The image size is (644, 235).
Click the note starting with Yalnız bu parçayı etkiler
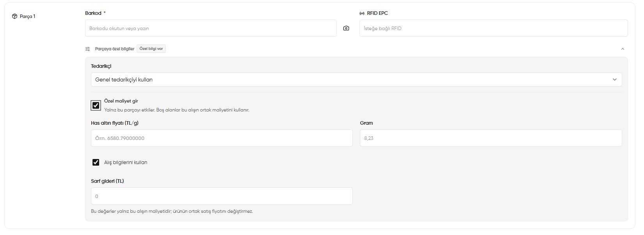tap(177, 110)
